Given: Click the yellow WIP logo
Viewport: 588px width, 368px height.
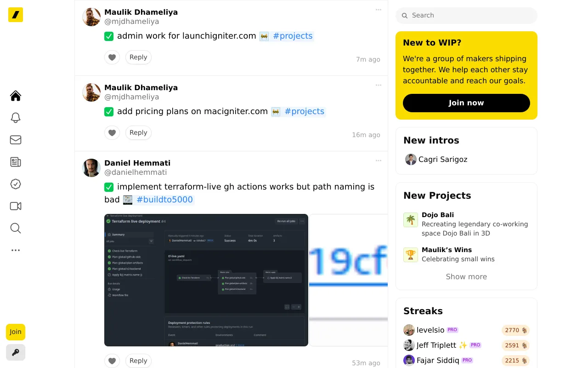Looking at the screenshot, I should [16, 15].
